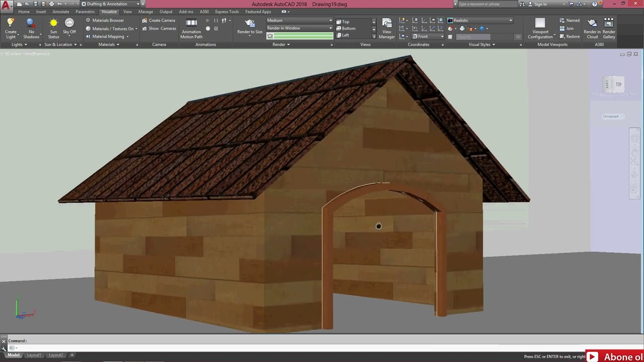Toggle Materials / Textures On
This screenshot has width=644, height=362.
pyautogui.click(x=111, y=29)
